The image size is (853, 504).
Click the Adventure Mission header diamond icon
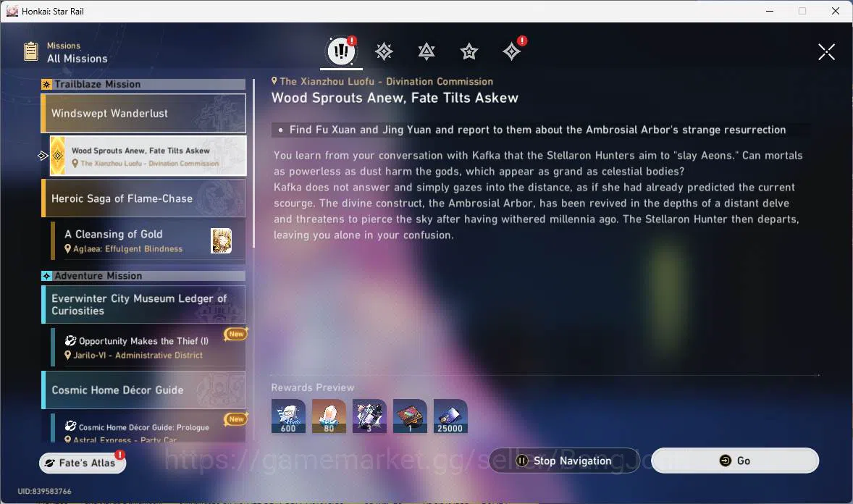click(x=47, y=276)
